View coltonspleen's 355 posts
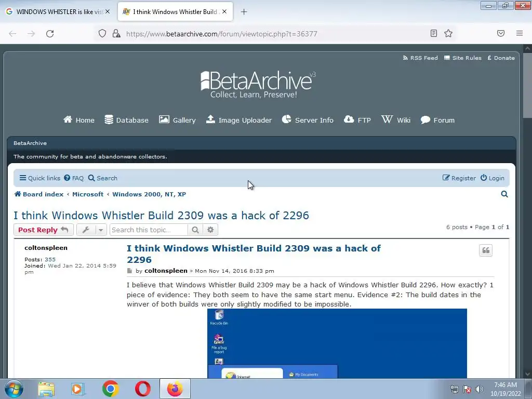The width and height of the screenshot is (532, 399). [50, 259]
